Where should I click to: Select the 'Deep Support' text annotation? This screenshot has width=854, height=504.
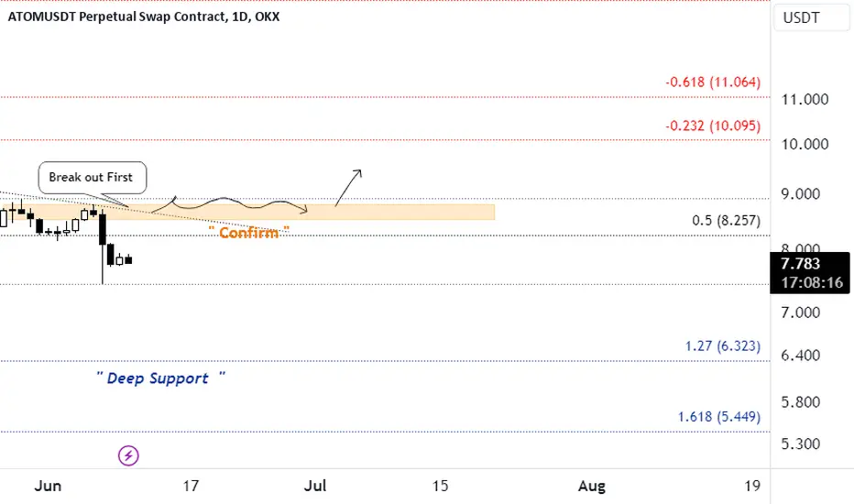click(x=160, y=378)
